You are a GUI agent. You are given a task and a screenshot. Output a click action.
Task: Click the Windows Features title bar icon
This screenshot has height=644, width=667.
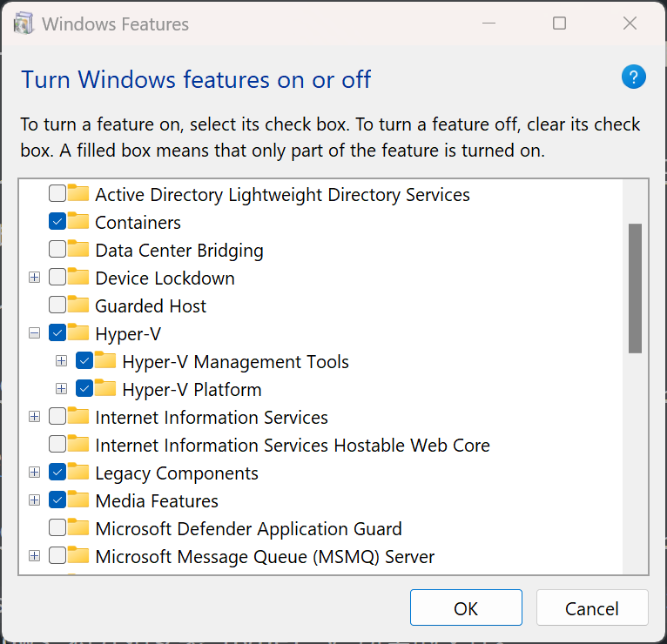[25, 23]
